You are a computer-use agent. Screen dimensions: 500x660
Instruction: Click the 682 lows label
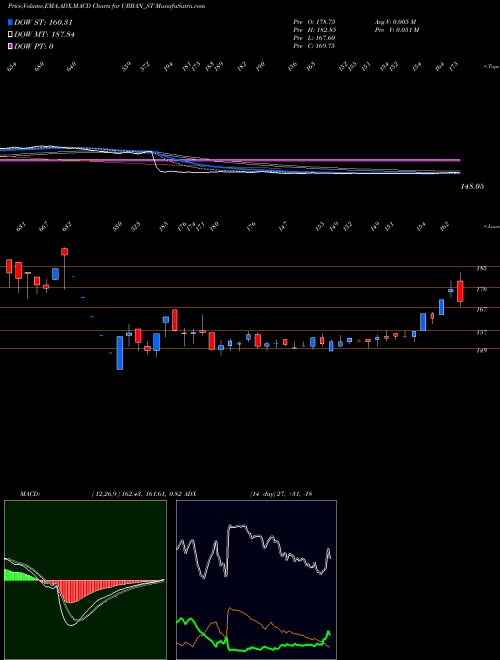coord(66,228)
